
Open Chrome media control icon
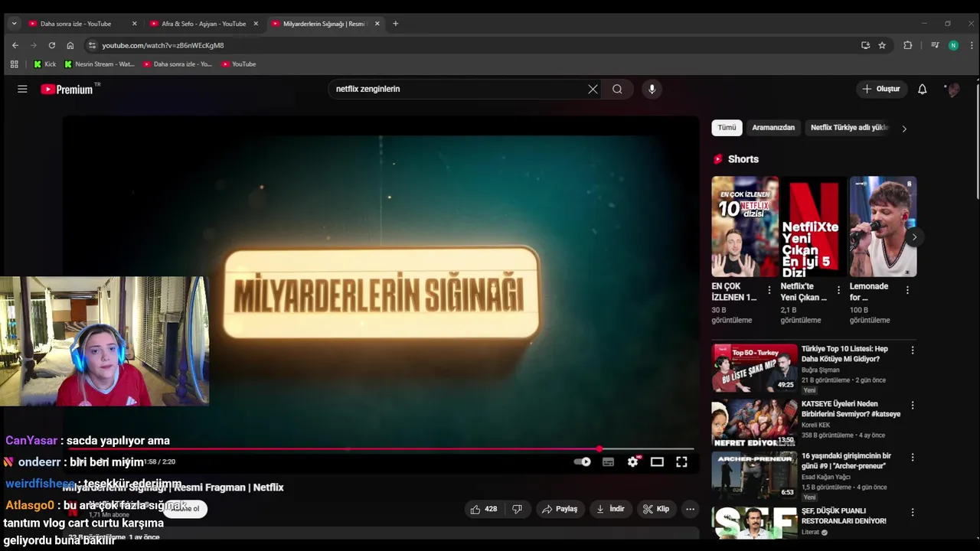click(935, 45)
